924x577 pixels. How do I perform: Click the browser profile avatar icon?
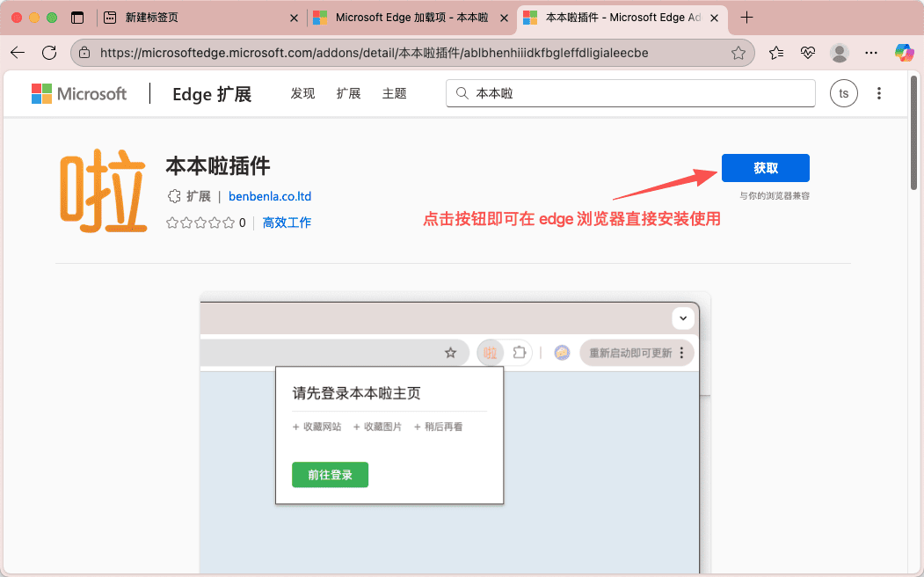tap(840, 53)
